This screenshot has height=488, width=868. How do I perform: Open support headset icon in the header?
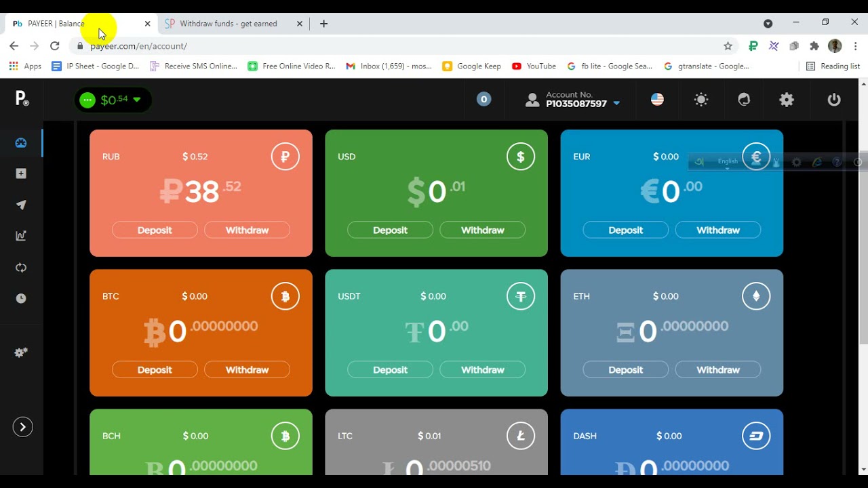click(744, 100)
